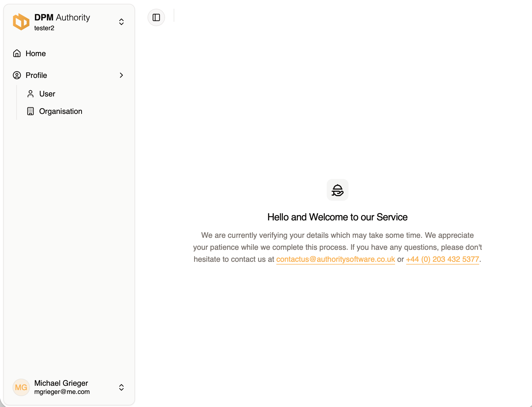Click the sidebar panel icon in top toolbar
The image size is (532, 407).
(x=156, y=17)
